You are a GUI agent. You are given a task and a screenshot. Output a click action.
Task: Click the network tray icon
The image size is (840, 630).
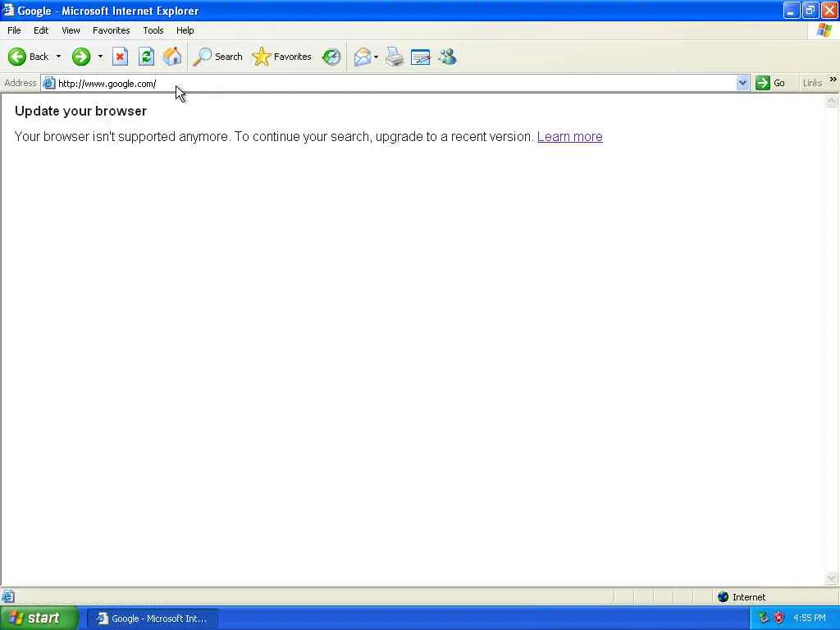pyautogui.click(x=764, y=619)
